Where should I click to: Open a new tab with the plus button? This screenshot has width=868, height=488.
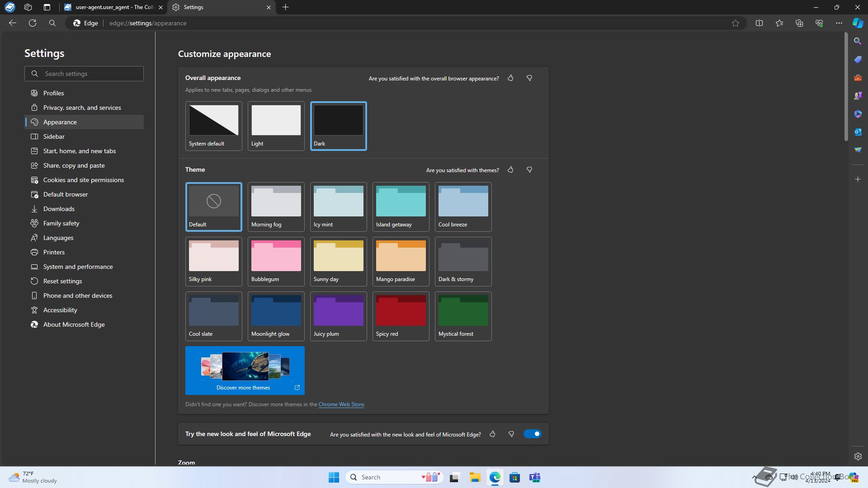click(x=285, y=7)
